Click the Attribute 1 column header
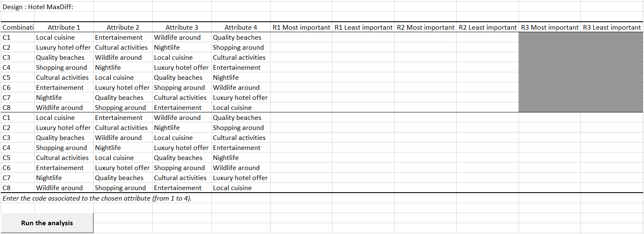Screen dimensions: 644x234 point(64,28)
